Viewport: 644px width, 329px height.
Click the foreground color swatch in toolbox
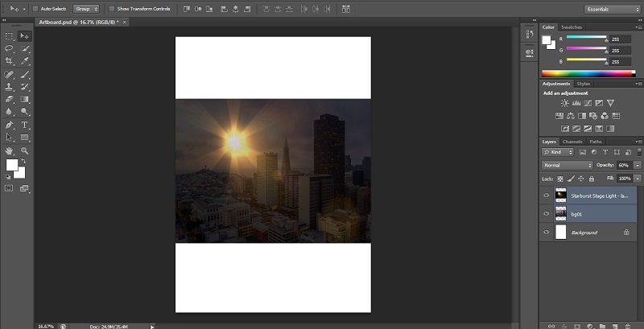point(11,164)
